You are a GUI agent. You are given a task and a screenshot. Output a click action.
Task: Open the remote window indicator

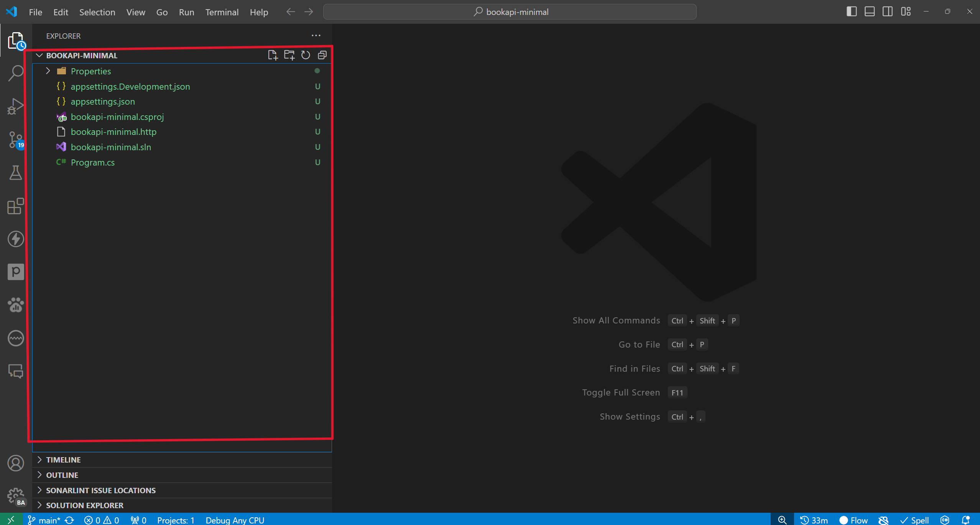pos(11,520)
